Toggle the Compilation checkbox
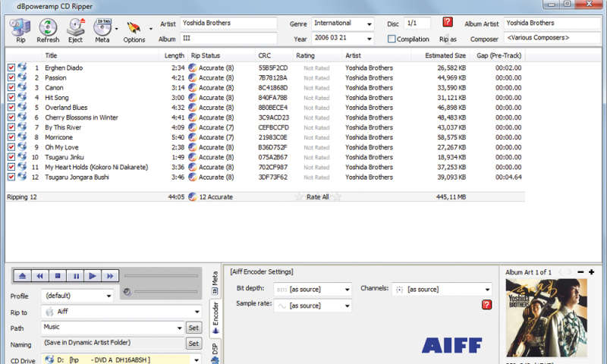 (x=392, y=39)
